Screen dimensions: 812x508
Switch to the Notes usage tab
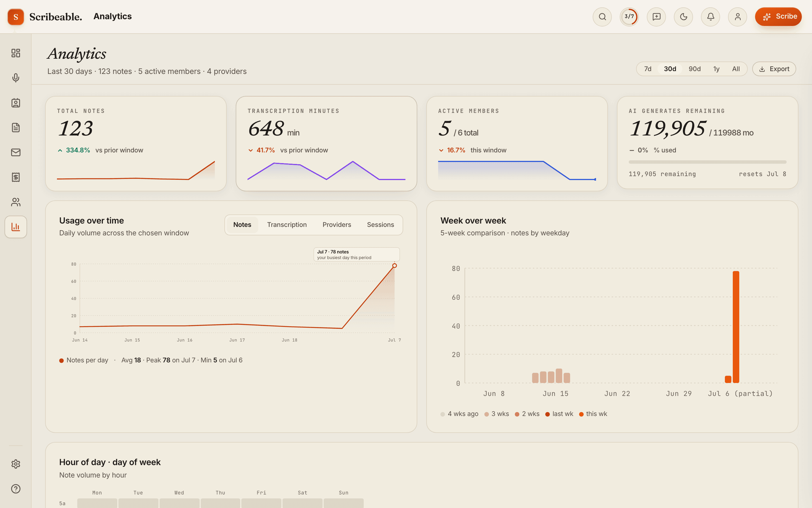click(x=242, y=225)
